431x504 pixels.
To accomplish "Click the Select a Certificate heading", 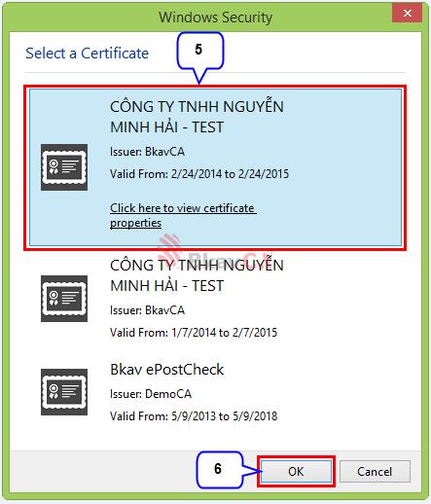I will tap(87, 54).
